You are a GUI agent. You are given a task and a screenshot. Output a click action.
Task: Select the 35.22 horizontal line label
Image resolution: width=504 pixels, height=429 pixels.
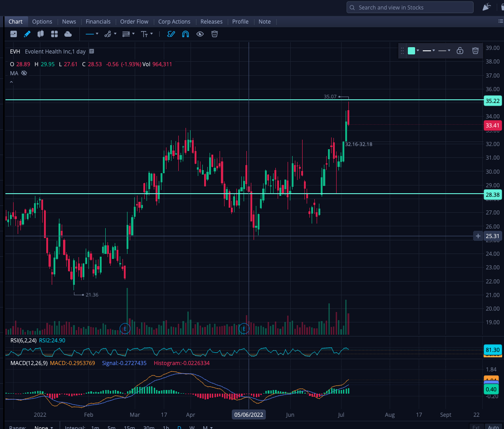point(492,101)
